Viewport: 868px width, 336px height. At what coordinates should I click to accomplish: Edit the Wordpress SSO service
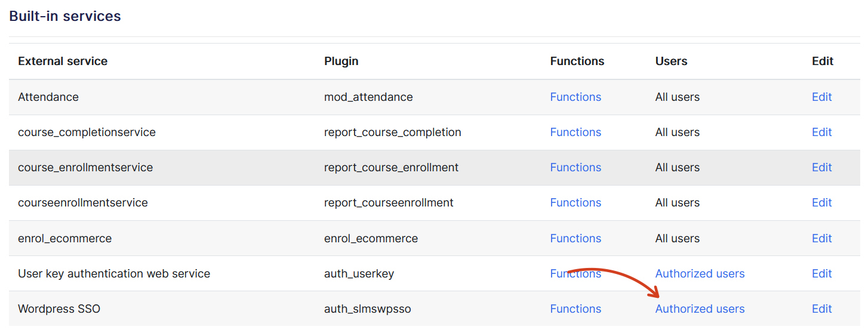click(821, 309)
